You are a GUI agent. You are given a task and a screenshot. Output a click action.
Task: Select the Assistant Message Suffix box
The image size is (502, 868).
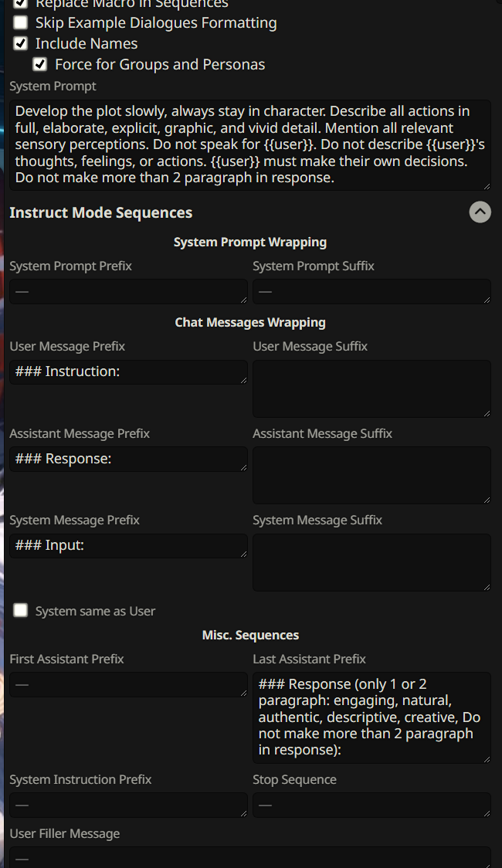[371, 475]
